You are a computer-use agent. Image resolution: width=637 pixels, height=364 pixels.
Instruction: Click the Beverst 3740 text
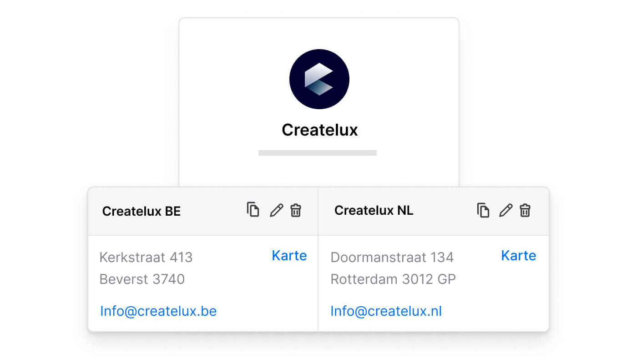[x=142, y=279]
